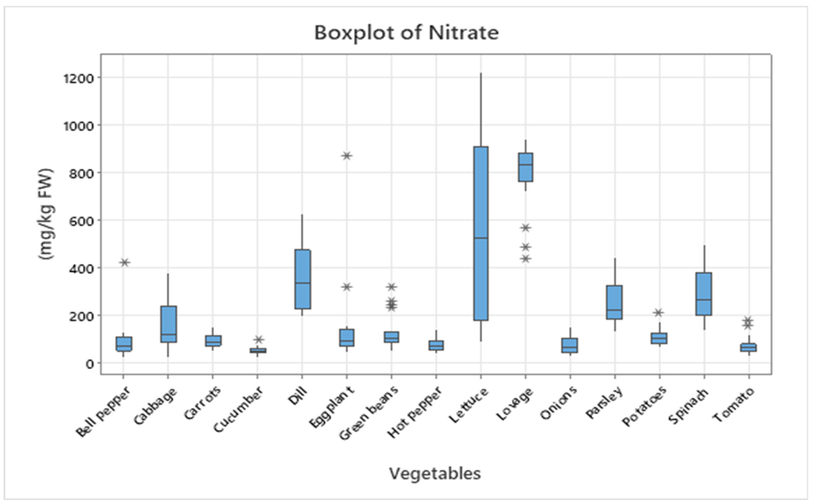Select the Lettuce blue box
The height and width of the screenshot is (504, 813).
point(481,233)
